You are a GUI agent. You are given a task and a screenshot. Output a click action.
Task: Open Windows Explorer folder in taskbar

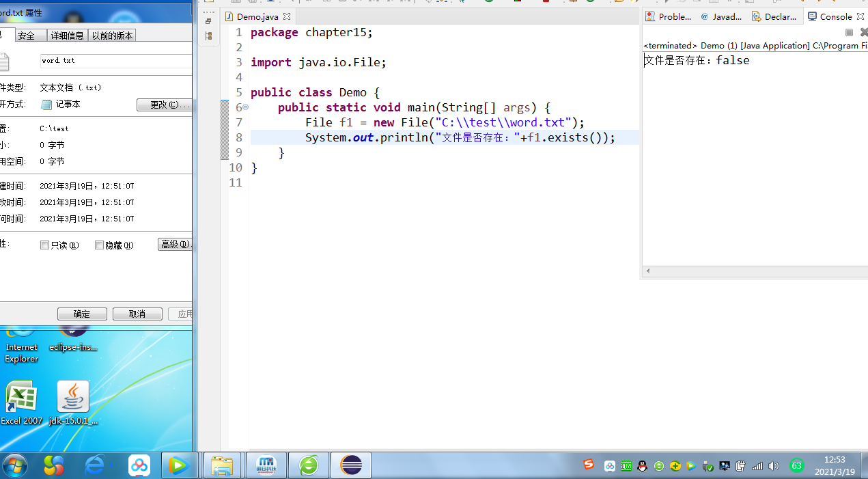222,466
